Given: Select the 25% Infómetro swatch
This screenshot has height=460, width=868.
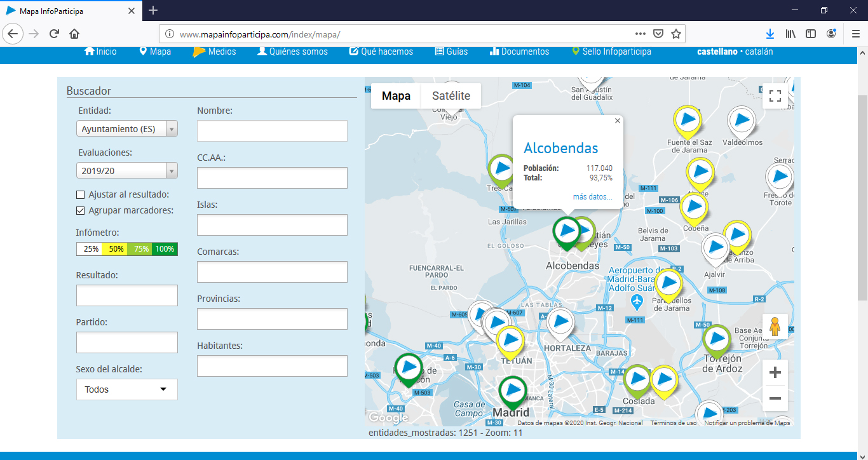Looking at the screenshot, I should tap(89, 249).
